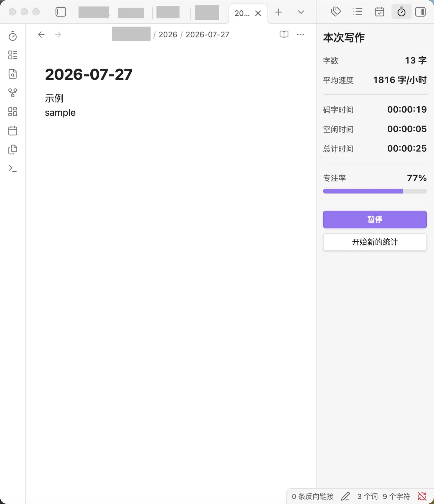
Task: Click the 暂停 pause button
Action: tap(375, 220)
